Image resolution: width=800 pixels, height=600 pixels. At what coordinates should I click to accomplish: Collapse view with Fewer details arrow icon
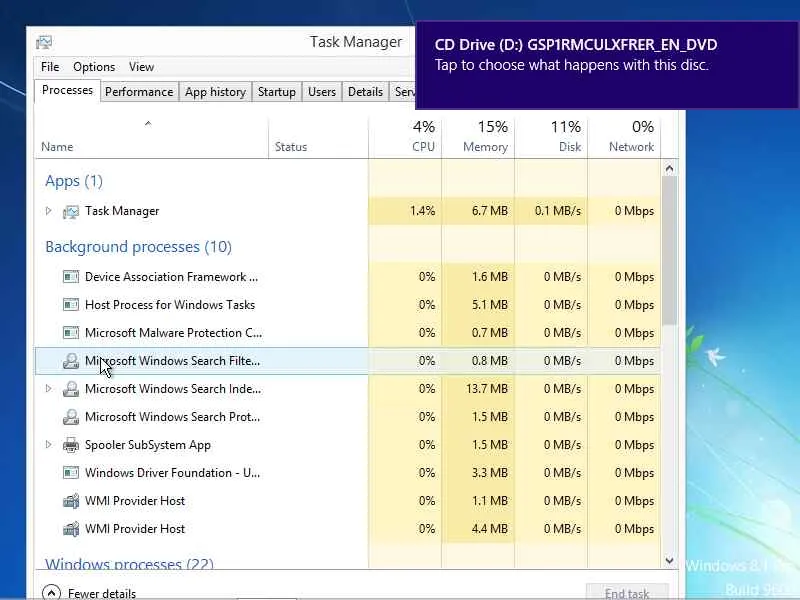[51, 593]
